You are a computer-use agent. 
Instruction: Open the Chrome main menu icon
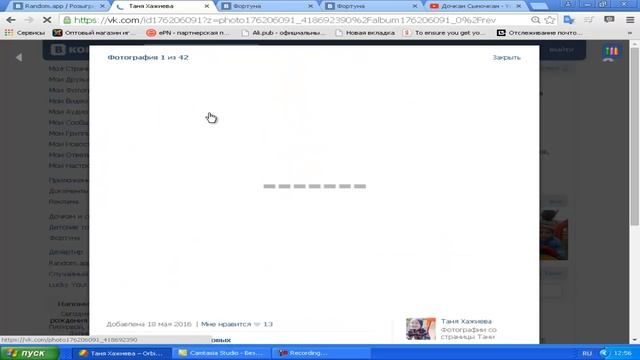click(x=630, y=20)
